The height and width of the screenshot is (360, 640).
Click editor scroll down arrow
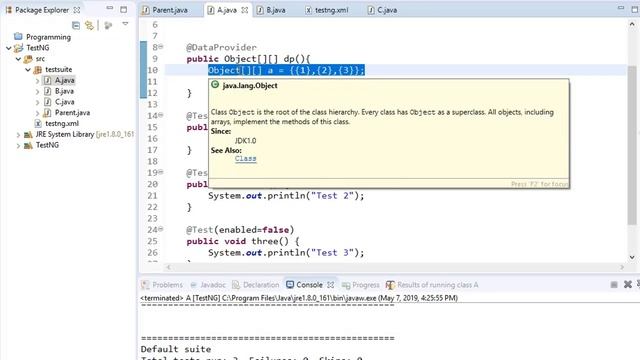[632, 257]
